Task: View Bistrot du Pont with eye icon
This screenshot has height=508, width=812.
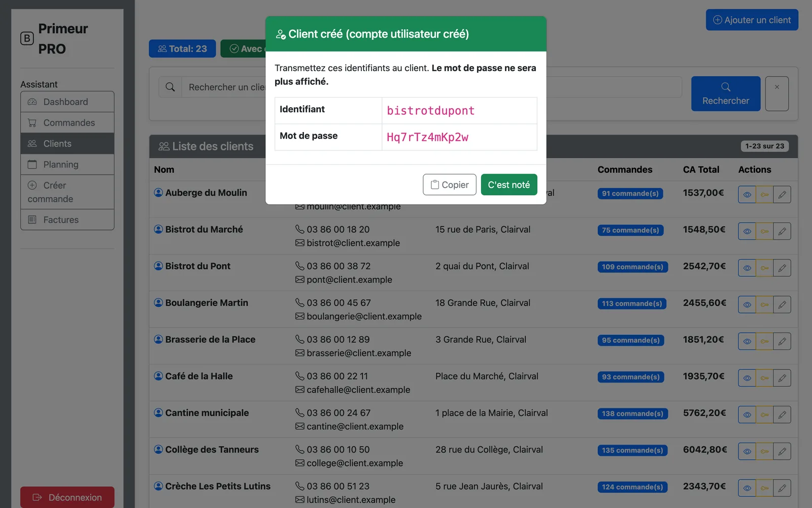Action: tap(747, 268)
